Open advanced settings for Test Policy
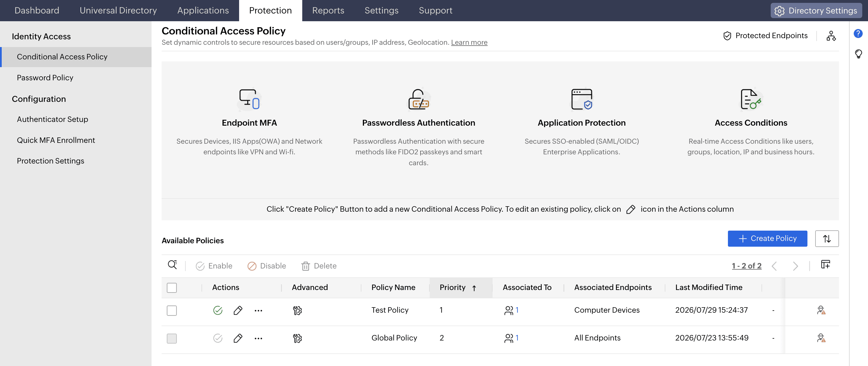 (x=297, y=310)
